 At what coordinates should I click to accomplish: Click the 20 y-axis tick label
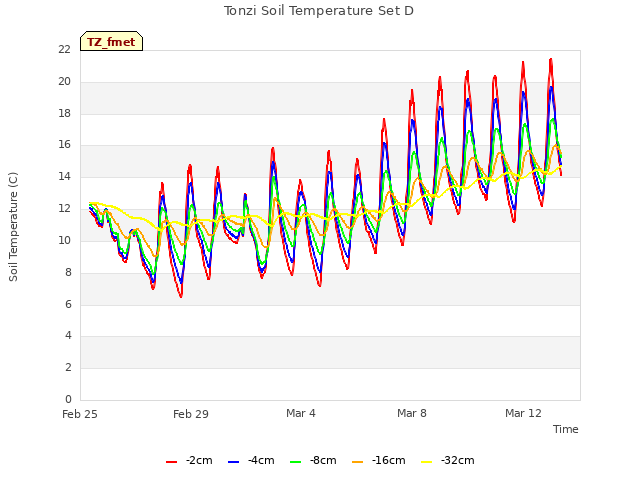tap(64, 82)
